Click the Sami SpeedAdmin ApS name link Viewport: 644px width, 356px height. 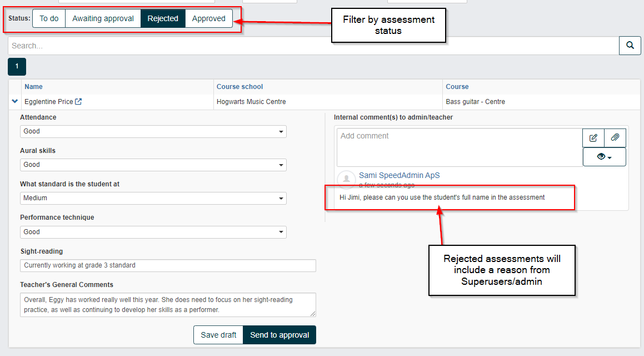[x=400, y=175]
